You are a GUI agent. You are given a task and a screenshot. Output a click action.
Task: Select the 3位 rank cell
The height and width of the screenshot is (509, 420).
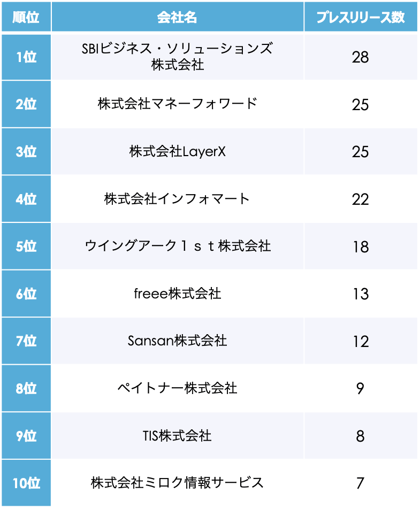click(x=26, y=151)
